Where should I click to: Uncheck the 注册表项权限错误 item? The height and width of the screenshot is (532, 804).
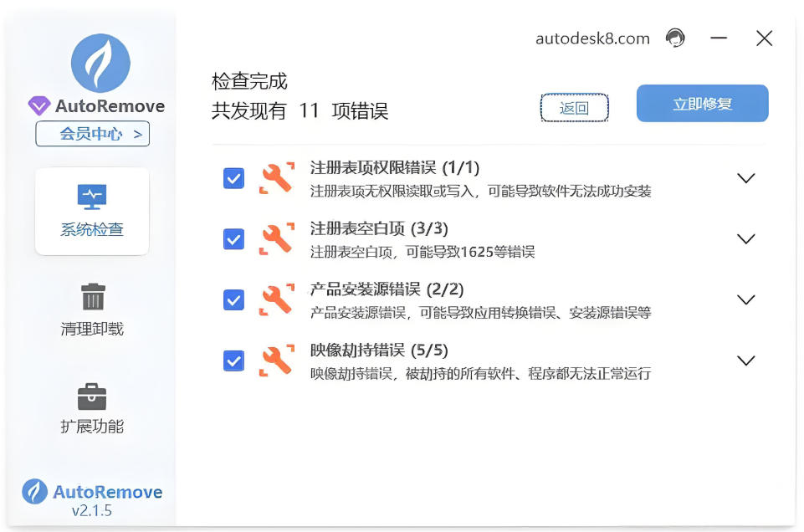(x=233, y=178)
